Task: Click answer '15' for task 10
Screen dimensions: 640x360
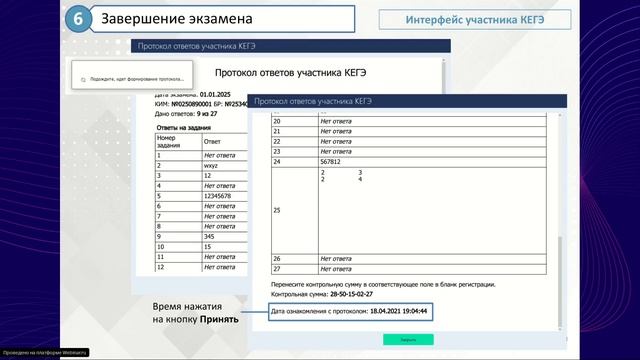Action: [x=207, y=247]
